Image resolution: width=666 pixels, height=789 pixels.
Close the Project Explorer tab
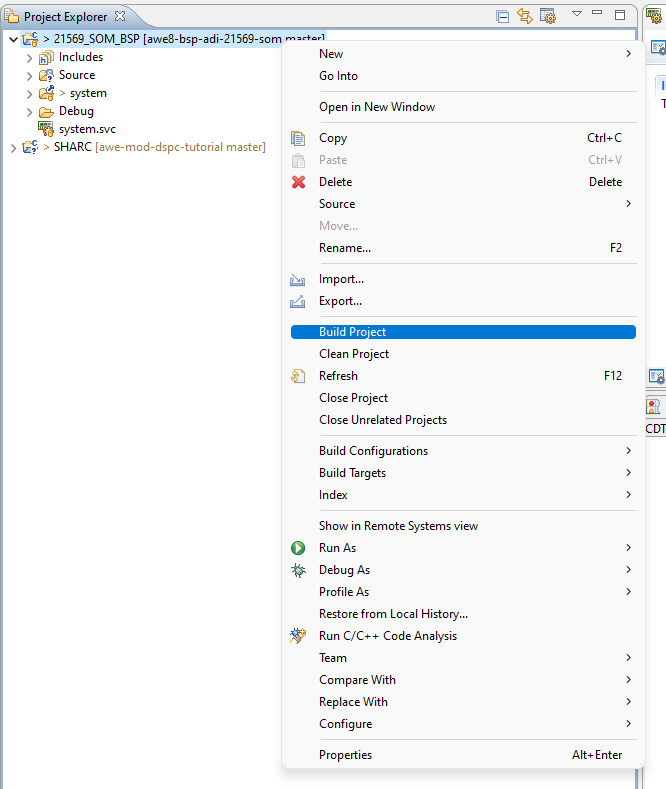120,16
